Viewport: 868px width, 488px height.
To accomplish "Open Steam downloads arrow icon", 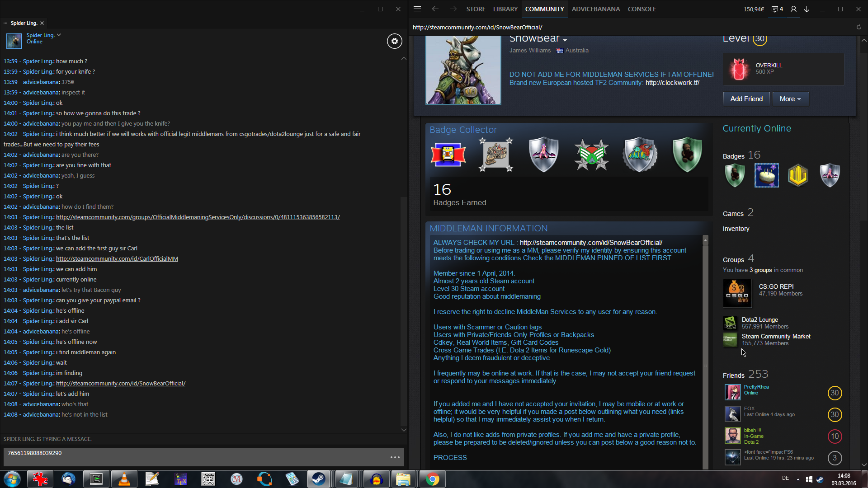I will (807, 9).
